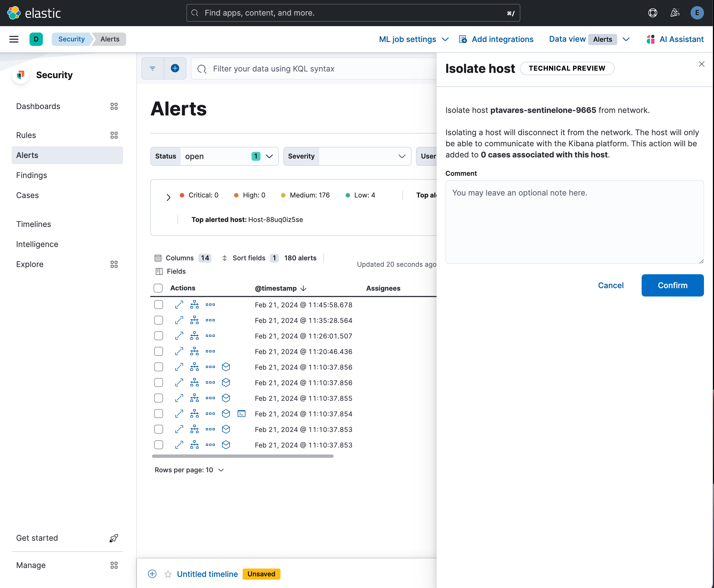View details for 11:45:58.678 alert
The image size is (714, 588).
(x=179, y=305)
